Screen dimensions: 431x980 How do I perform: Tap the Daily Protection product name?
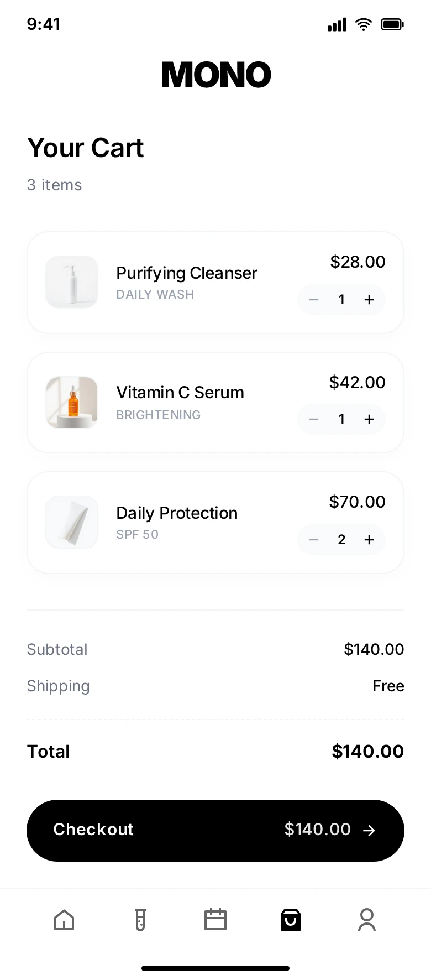coord(177,513)
